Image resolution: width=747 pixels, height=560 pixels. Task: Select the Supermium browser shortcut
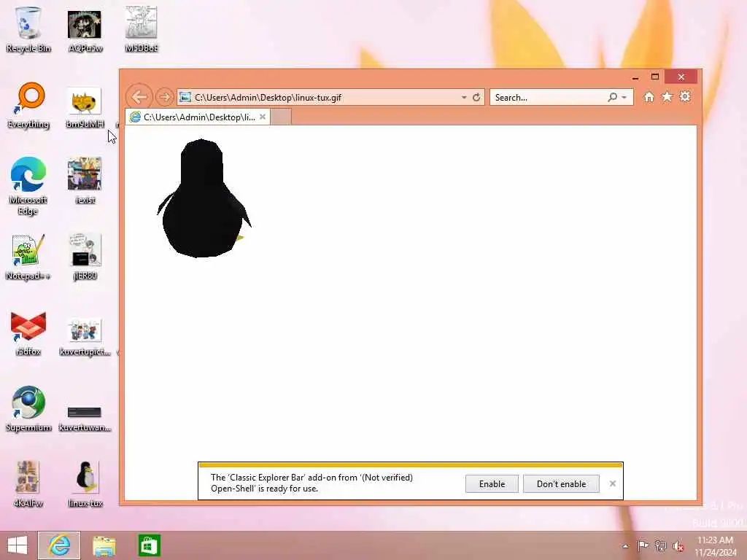pyautogui.click(x=28, y=409)
